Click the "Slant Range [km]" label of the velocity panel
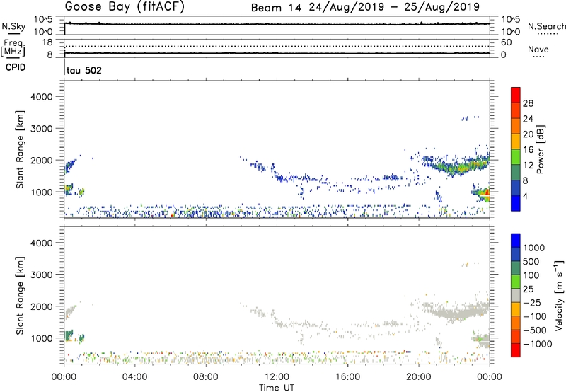Screen dimensions: 566x392 [20, 295]
